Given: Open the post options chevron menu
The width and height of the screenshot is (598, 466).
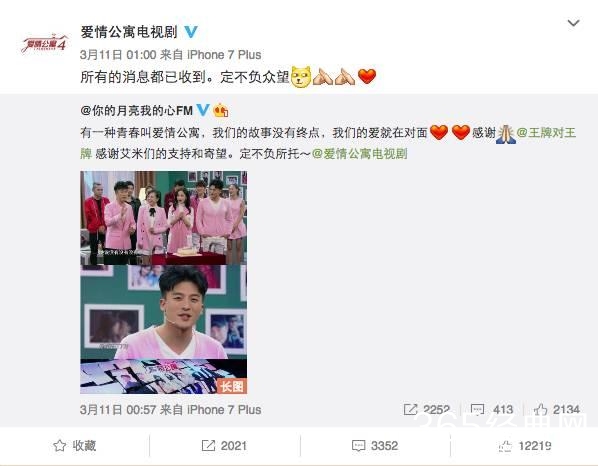Looking at the screenshot, I should (573, 23).
